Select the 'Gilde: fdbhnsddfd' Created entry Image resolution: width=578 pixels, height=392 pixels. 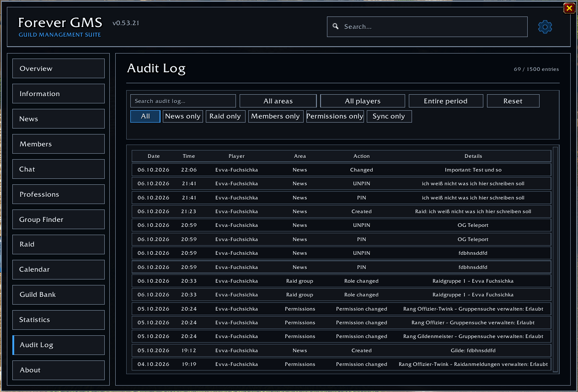pos(342,350)
